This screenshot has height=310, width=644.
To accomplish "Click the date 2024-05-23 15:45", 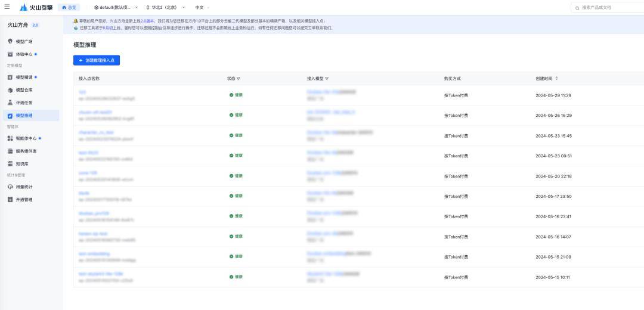I will pos(553,136).
